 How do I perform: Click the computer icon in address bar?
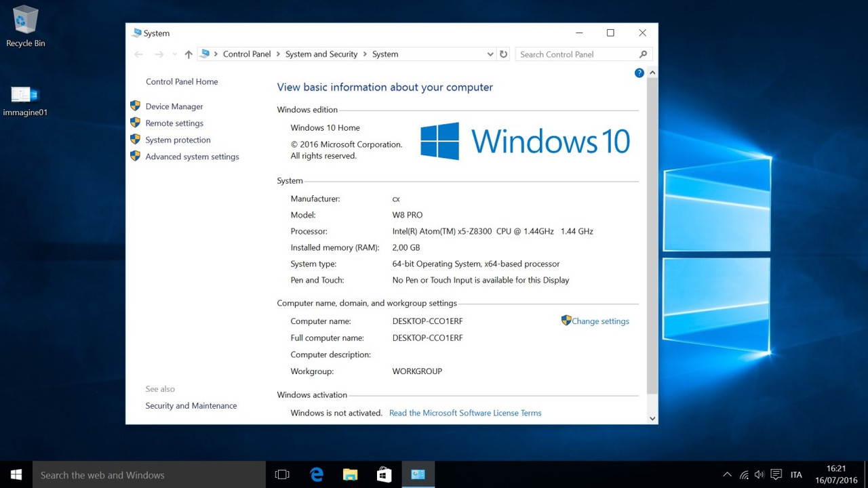pyautogui.click(x=205, y=54)
